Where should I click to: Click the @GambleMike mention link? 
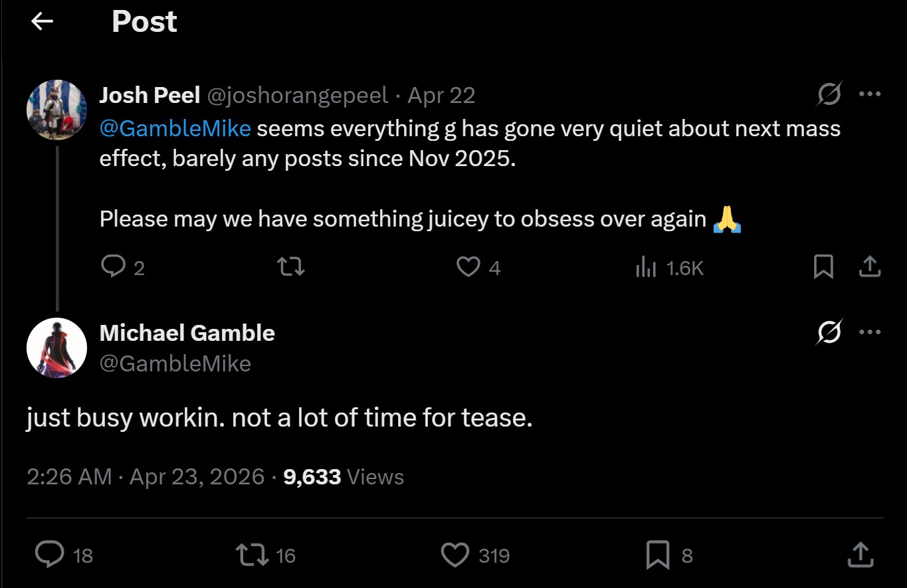[175, 128]
